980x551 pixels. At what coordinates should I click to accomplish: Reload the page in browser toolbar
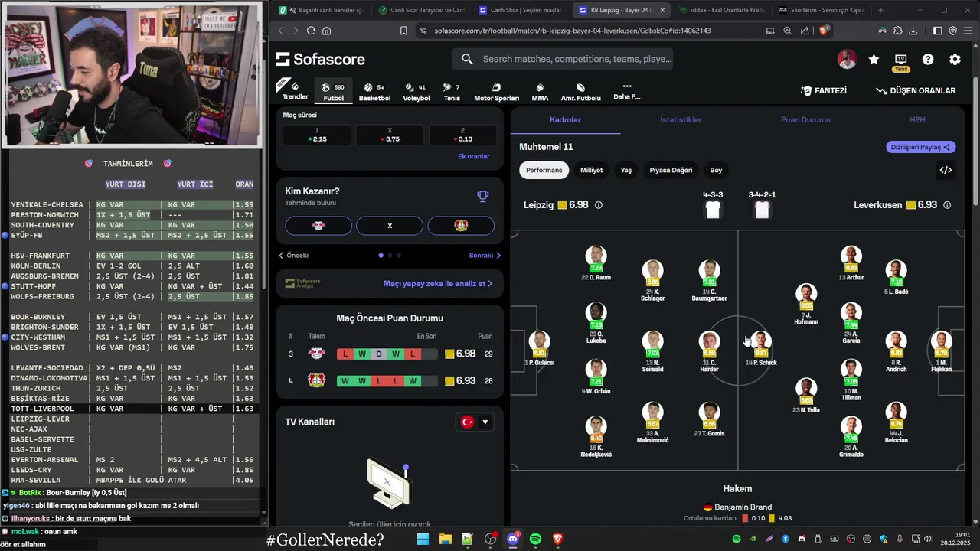tap(311, 31)
